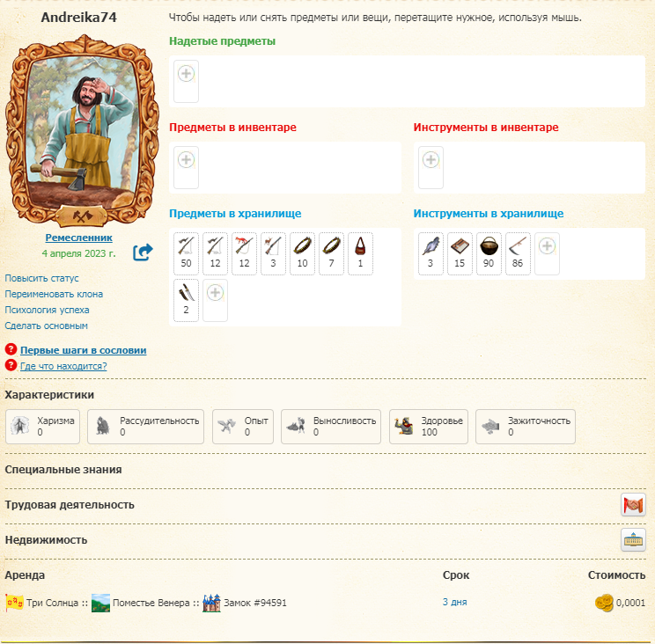Image resolution: width=655 pixels, height=644 pixels.
Task: Select the red bag item
Action: tap(360, 253)
